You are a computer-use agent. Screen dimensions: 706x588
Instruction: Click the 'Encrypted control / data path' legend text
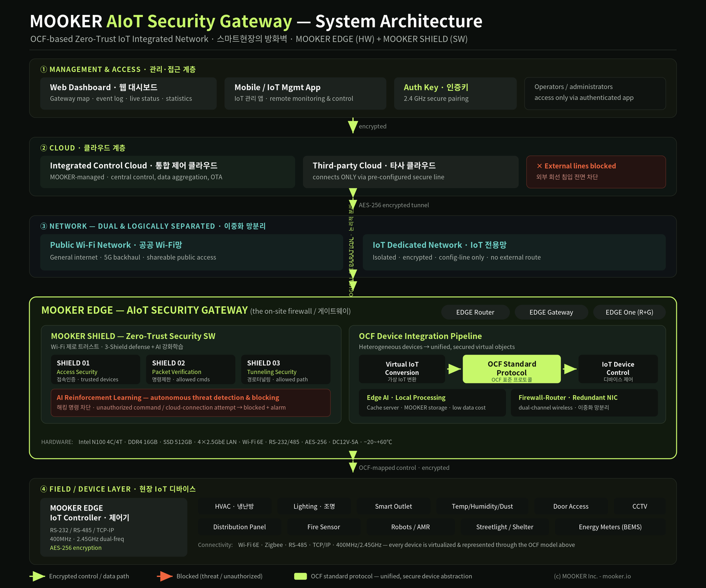(x=89, y=576)
